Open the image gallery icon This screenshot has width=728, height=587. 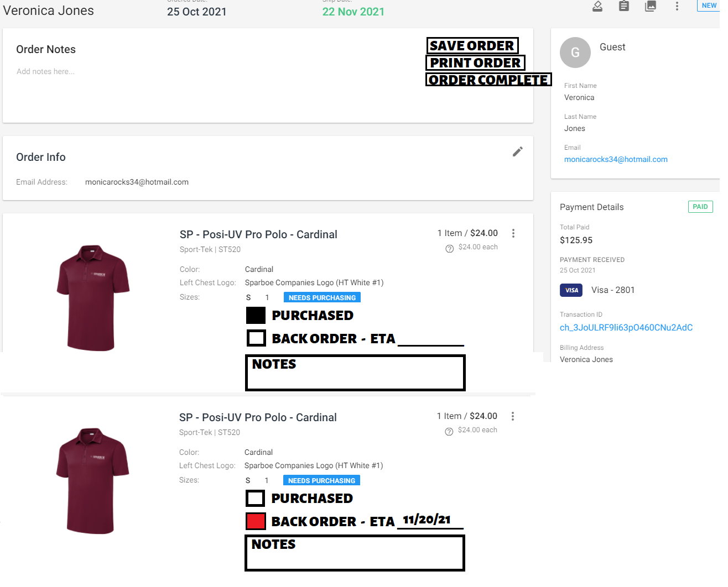pyautogui.click(x=651, y=6)
